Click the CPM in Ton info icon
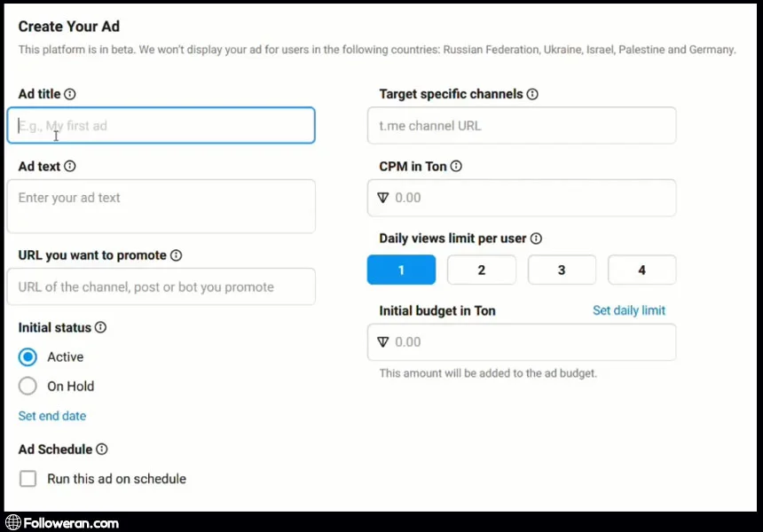 [x=456, y=166]
